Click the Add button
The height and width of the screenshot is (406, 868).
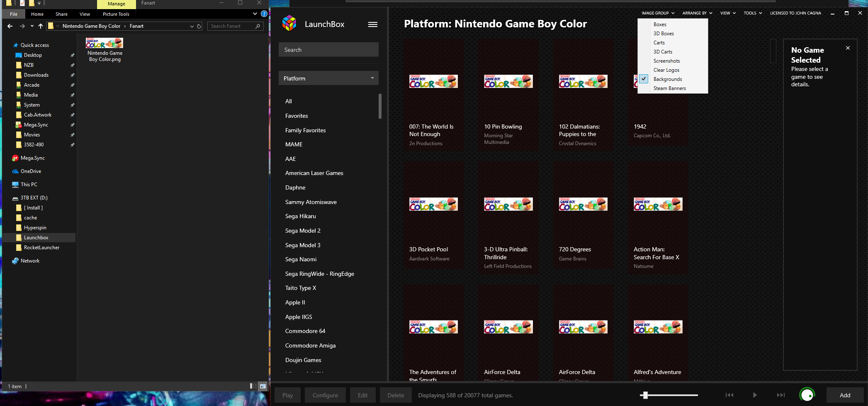(x=845, y=395)
